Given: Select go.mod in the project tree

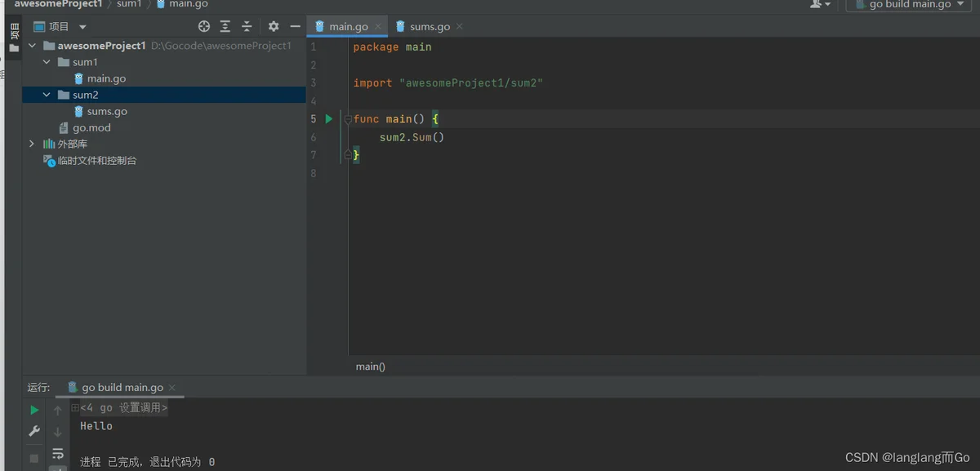Looking at the screenshot, I should 91,127.
